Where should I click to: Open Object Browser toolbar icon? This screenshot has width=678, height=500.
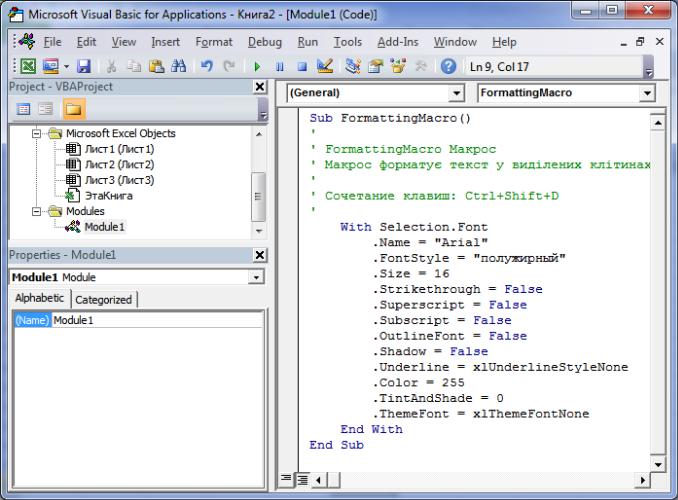click(398, 66)
